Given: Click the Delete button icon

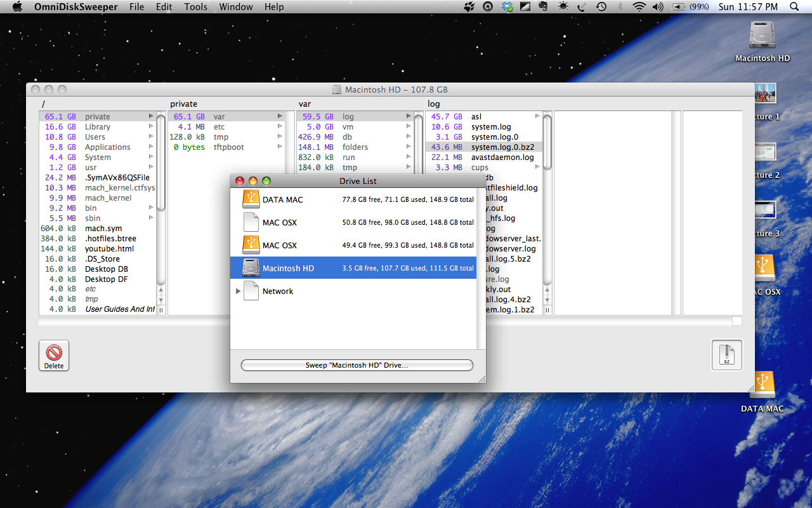Looking at the screenshot, I should tap(54, 356).
